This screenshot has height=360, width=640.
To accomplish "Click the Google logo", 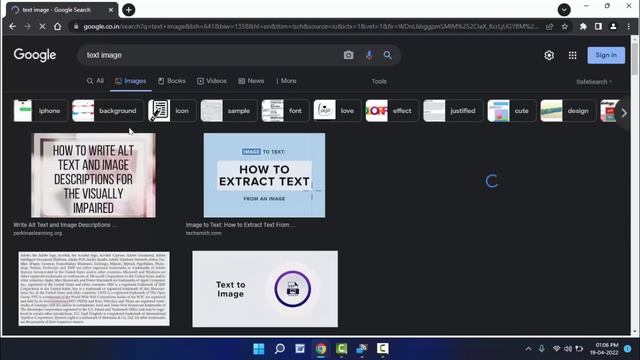I will (35, 55).
